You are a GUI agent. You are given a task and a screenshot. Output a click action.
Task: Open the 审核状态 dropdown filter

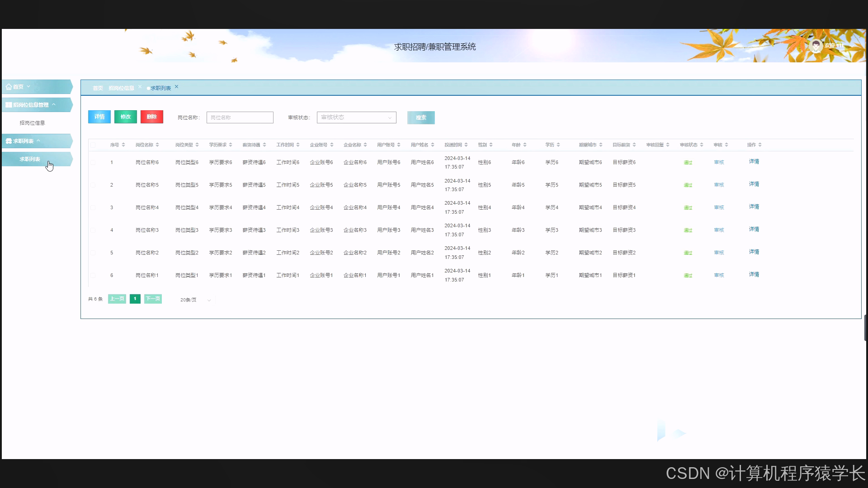[x=356, y=117]
